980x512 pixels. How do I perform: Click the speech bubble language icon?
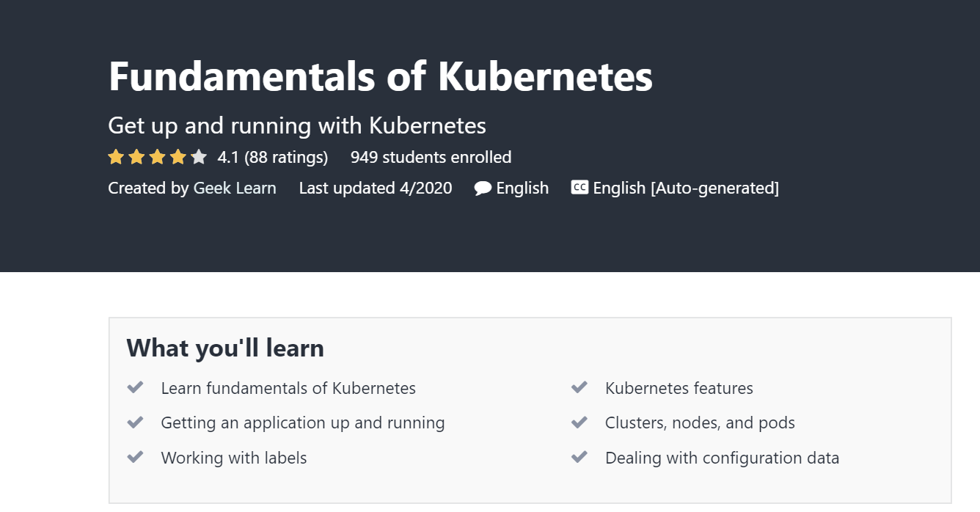[483, 189]
